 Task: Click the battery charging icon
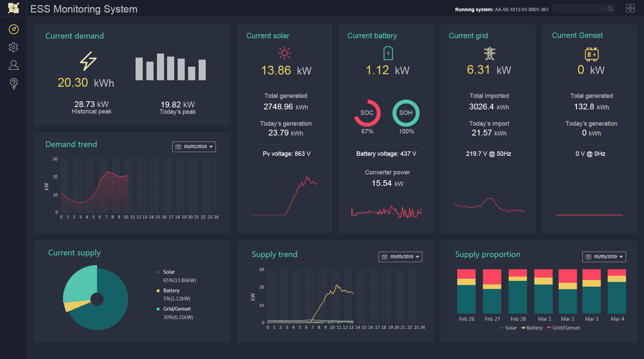(388, 53)
